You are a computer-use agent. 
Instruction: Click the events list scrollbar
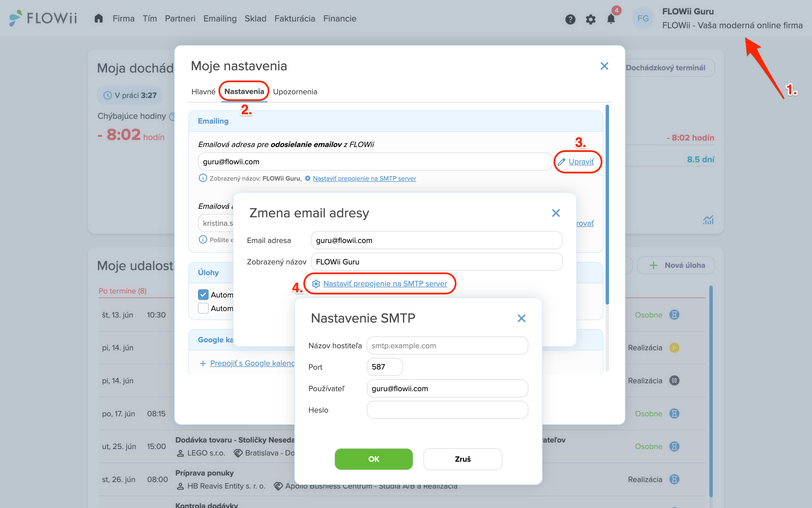[711, 391]
